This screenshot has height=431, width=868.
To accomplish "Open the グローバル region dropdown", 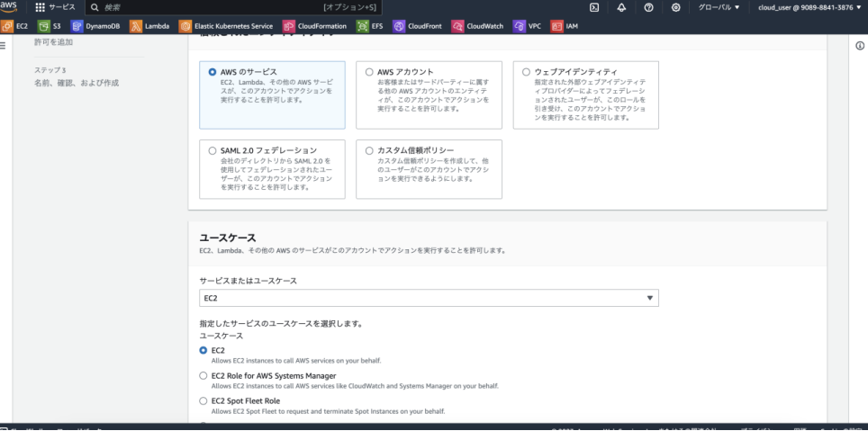I will coord(719,7).
